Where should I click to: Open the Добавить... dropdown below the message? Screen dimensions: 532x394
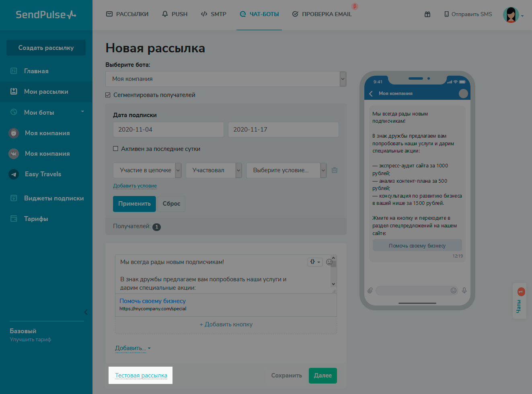click(133, 348)
